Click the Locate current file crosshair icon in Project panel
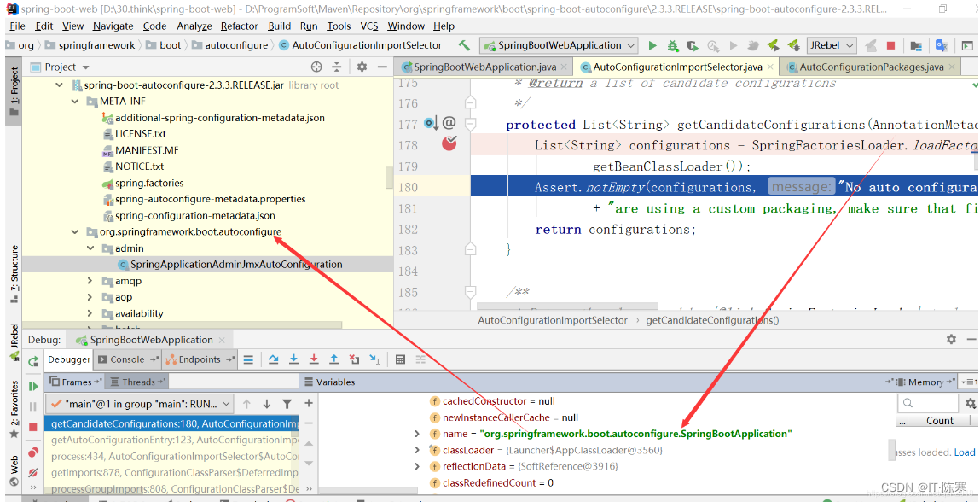 click(317, 67)
